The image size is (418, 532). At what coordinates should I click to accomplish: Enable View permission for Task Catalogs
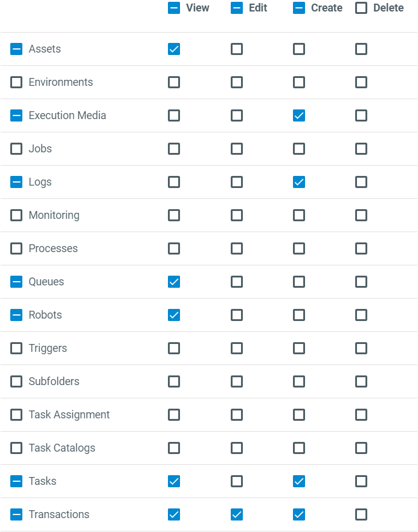click(174, 448)
